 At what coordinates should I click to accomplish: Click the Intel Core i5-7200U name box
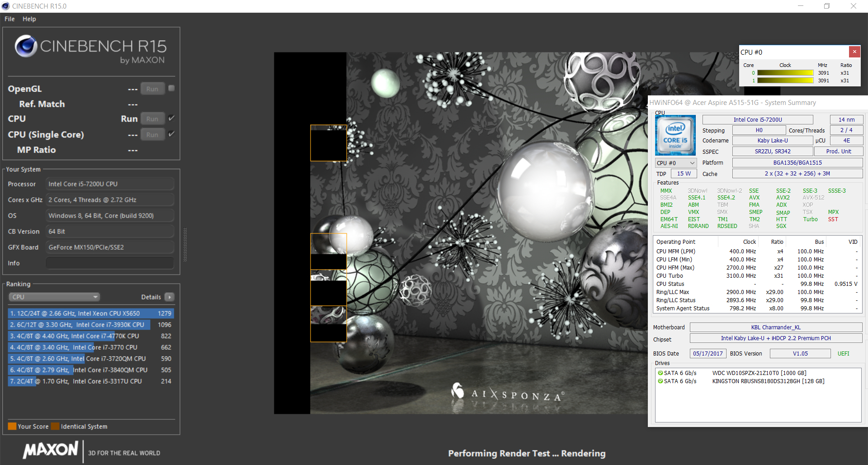point(758,120)
